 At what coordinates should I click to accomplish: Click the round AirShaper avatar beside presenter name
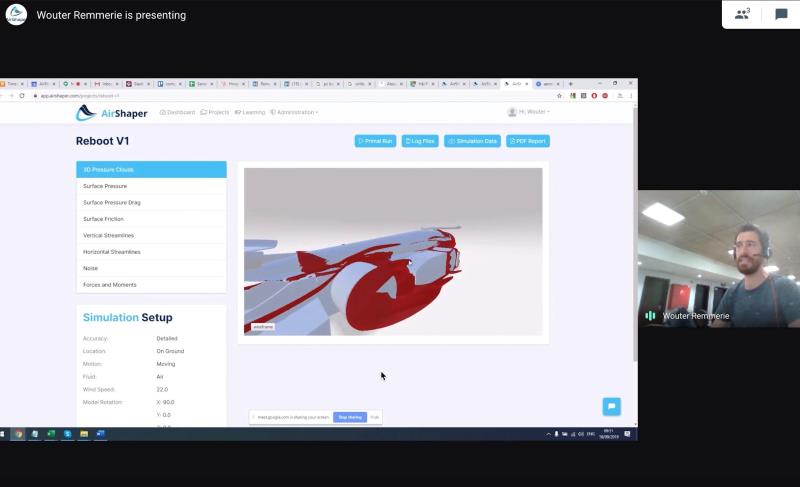click(16, 14)
